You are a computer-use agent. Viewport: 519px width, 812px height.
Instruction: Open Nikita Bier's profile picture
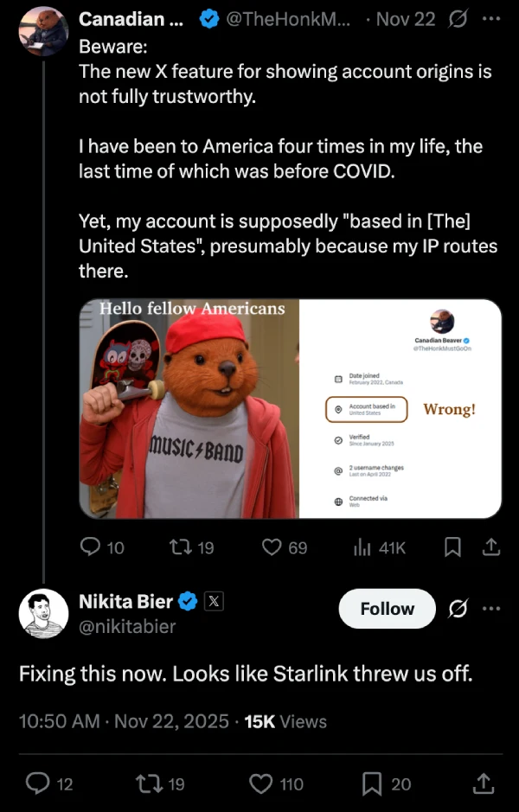(x=43, y=613)
